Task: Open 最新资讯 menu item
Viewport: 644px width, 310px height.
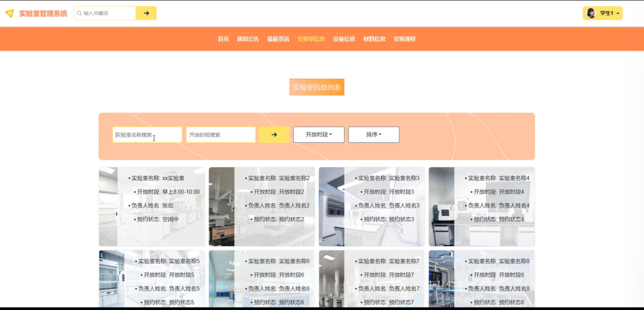Action: point(278,39)
